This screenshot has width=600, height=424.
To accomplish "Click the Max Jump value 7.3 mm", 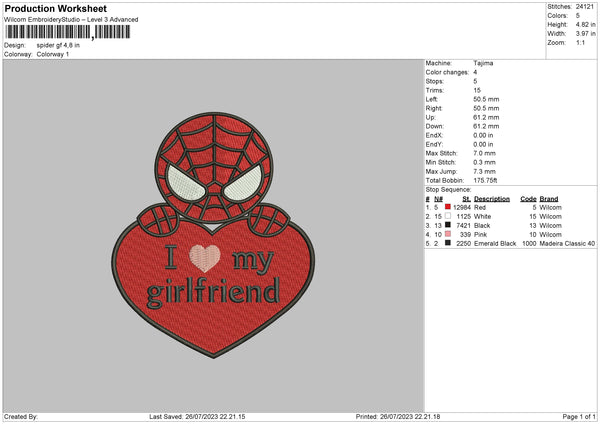I will pos(484,171).
